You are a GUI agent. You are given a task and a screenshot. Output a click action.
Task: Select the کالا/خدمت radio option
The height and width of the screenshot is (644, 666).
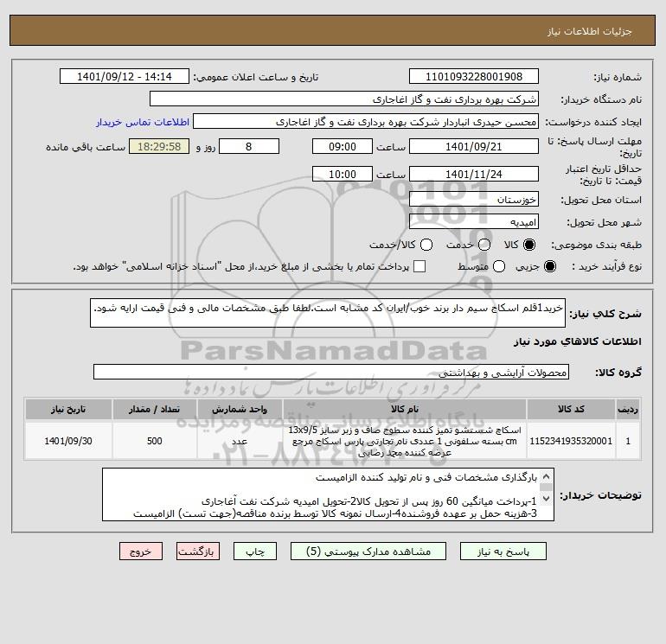[x=426, y=245]
